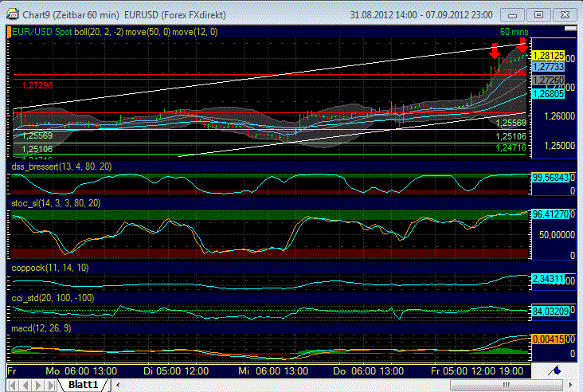This screenshot has height=392, width=583.
Task: Select the boll(20, 2, -2) indicator label
Action: click(x=99, y=32)
